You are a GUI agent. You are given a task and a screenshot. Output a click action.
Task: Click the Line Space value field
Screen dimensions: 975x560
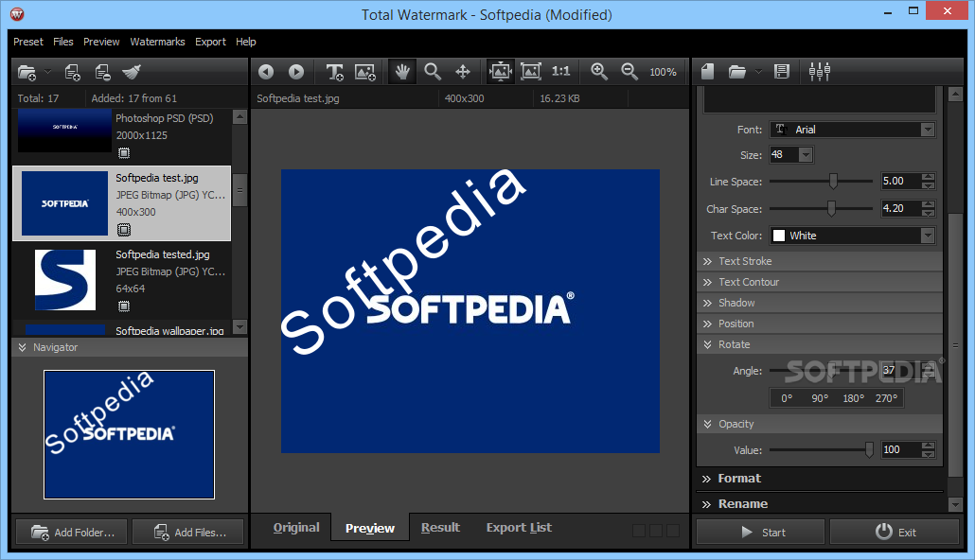[901, 181]
